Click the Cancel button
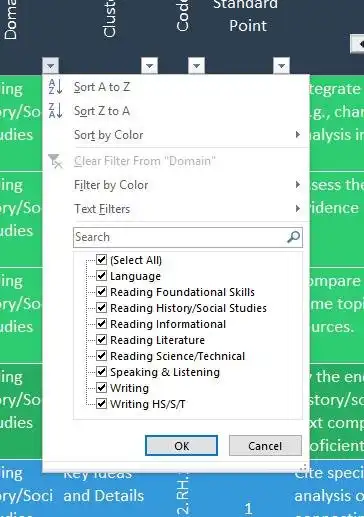This screenshot has width=364, height=517. point(265,446)
